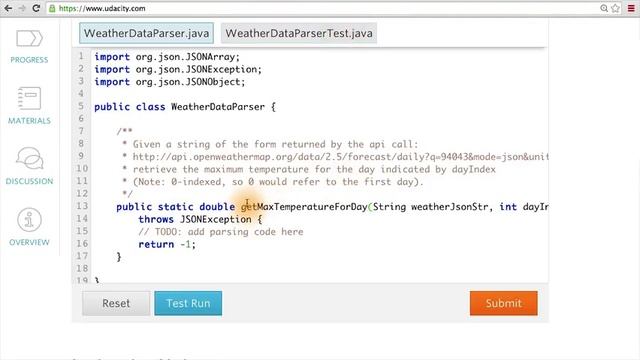Screen dimensions: 640x360
Task: Click the getMaxTemperatureForDay method name
Action: [304, 207]
